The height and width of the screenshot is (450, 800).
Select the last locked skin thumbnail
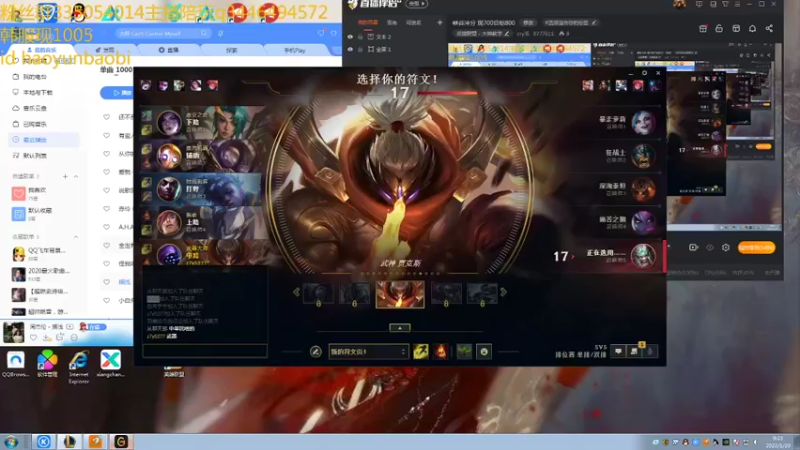tap(482, 294)
